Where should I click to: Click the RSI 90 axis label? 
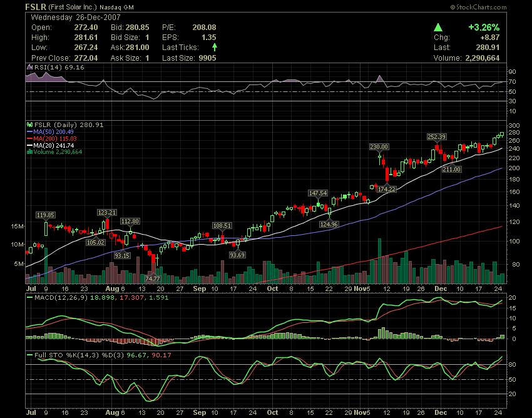[x=513, y=71]
